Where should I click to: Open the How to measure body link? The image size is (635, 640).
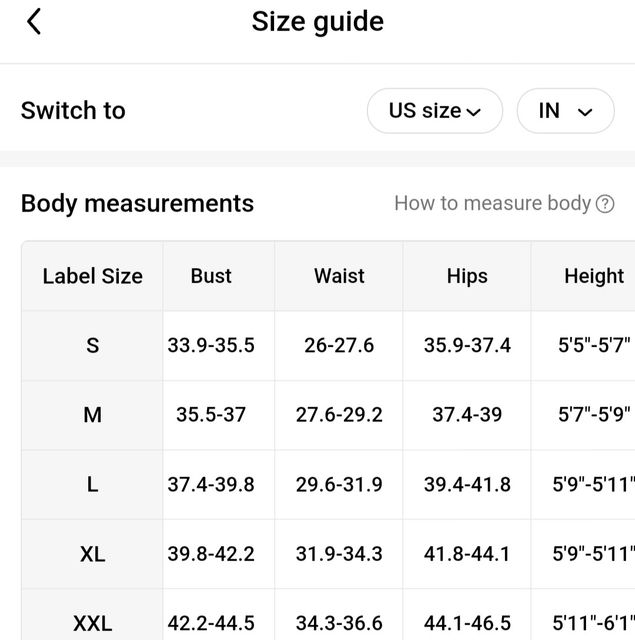tap(492, 203)
